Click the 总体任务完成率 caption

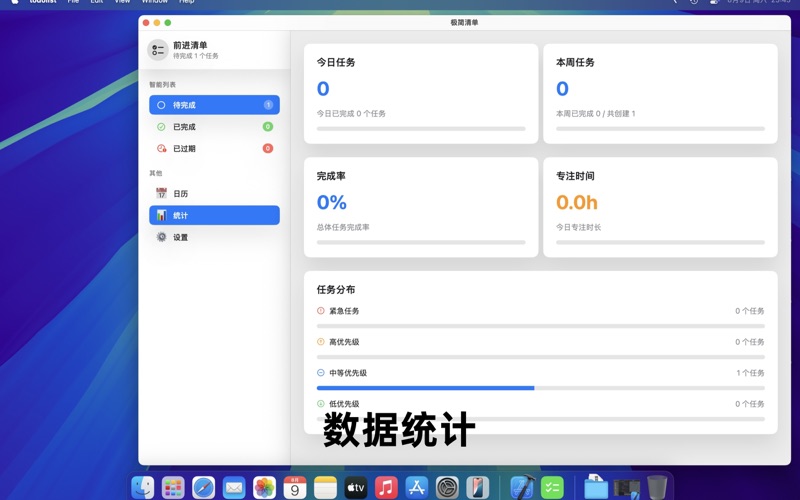tap(343, 228)
